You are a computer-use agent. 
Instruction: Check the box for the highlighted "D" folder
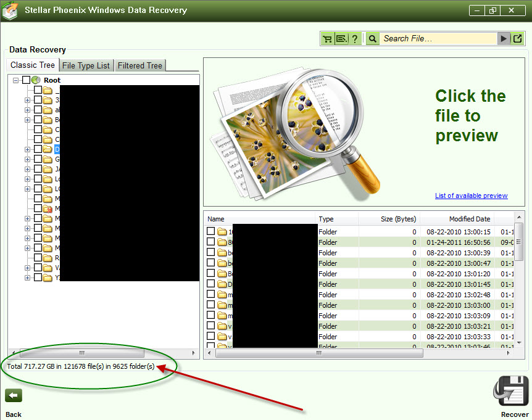tap(38, 149)
